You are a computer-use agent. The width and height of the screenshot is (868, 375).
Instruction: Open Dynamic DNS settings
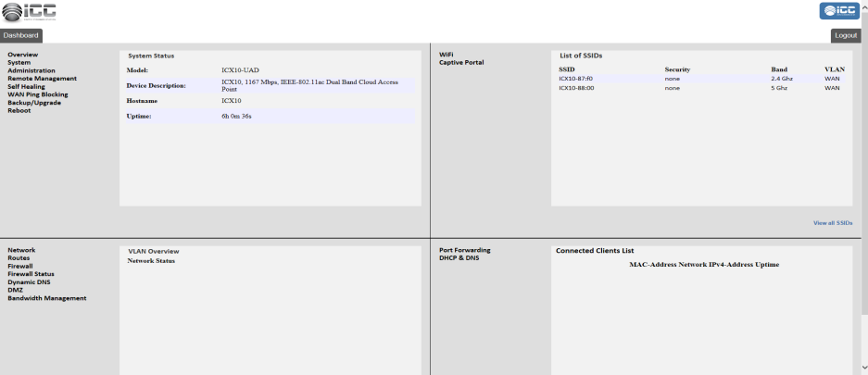[29, 282]
